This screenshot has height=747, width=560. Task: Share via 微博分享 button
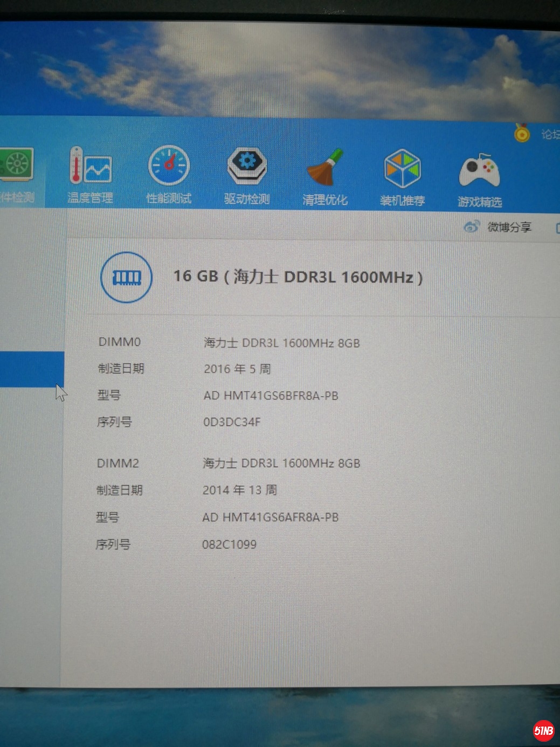coord(499,227)
